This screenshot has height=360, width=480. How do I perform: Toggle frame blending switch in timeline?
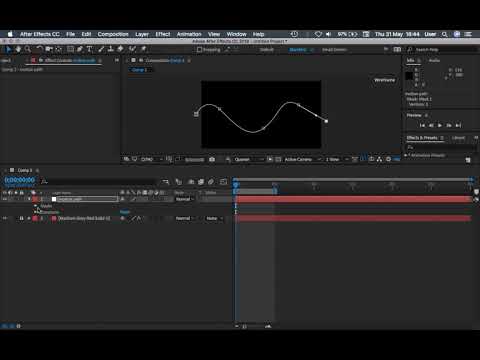[201, 182]
